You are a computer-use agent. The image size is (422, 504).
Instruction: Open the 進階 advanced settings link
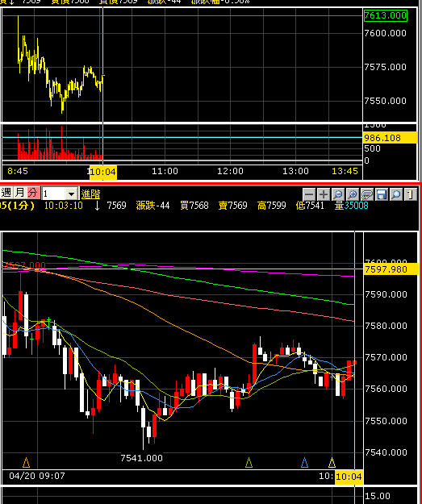(90, 194)
